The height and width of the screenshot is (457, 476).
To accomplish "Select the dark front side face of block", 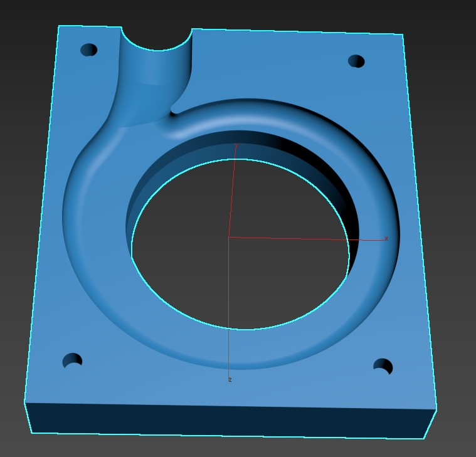I will click(x=226, y=420).
